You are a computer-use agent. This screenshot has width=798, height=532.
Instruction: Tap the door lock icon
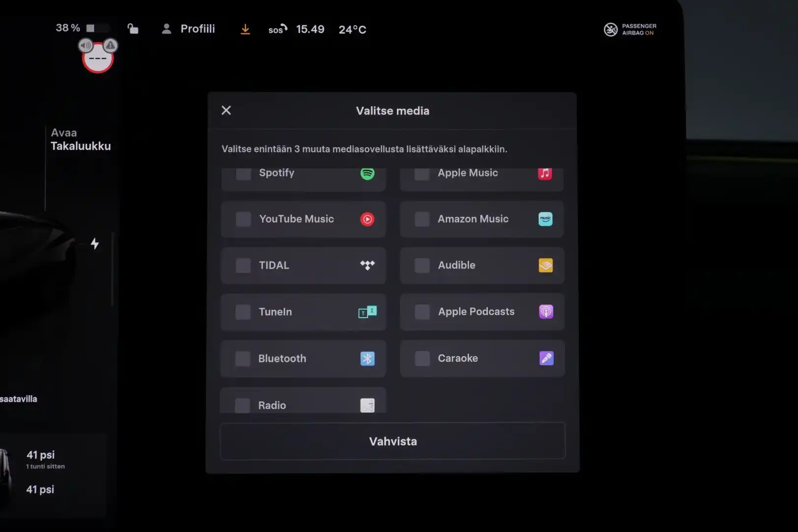tap(133, 29)
